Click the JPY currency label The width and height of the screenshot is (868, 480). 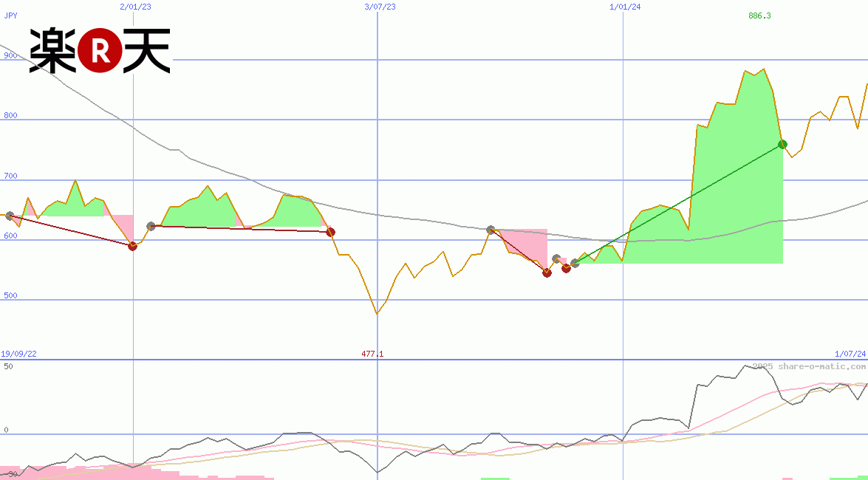pyautogui.click(x=10, y=16)
